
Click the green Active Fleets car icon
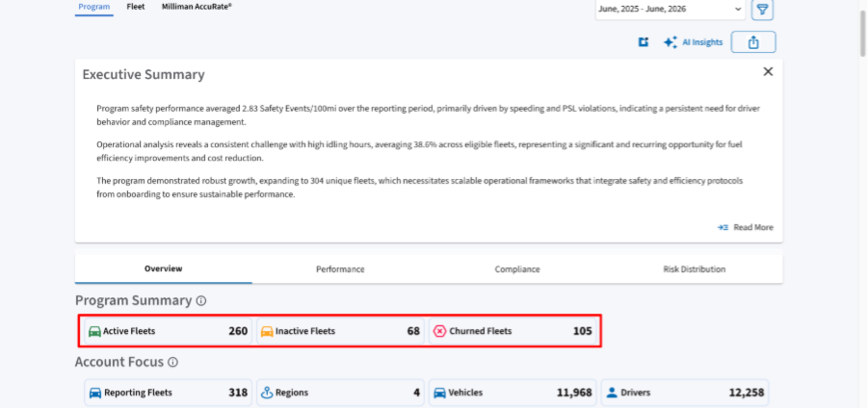(x=94, y=331)
